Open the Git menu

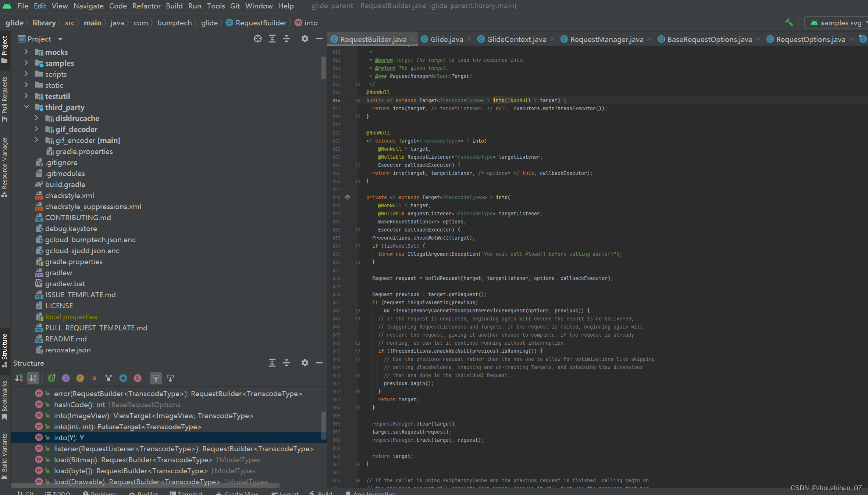pos(235,6)
